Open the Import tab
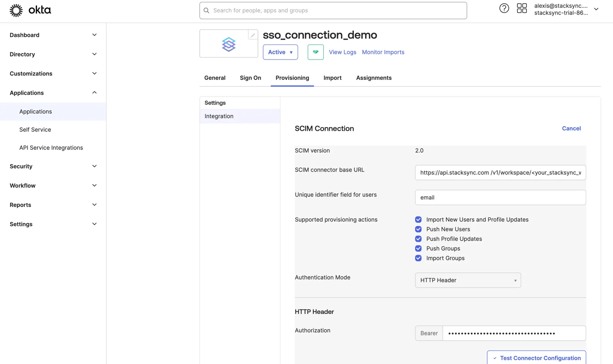 (x=333, y=78)
